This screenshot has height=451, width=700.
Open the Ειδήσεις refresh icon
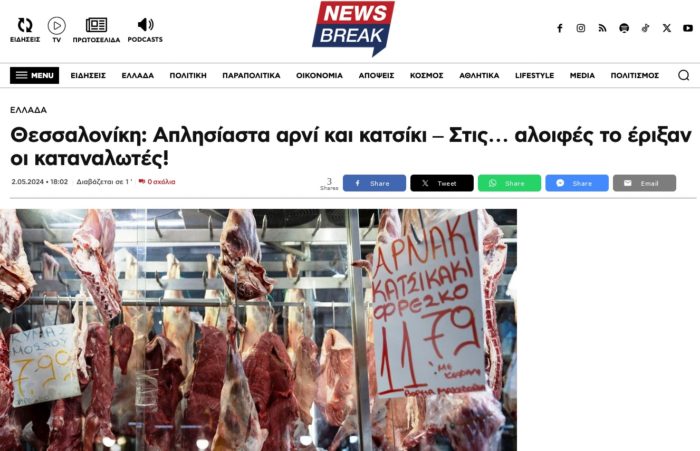(x=25, y=25)
